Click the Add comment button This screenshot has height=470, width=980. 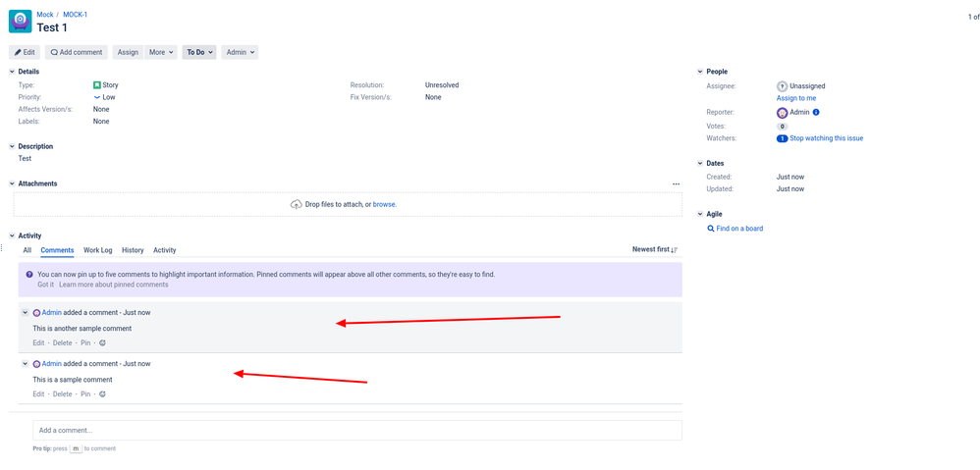[x=77, y=52]
